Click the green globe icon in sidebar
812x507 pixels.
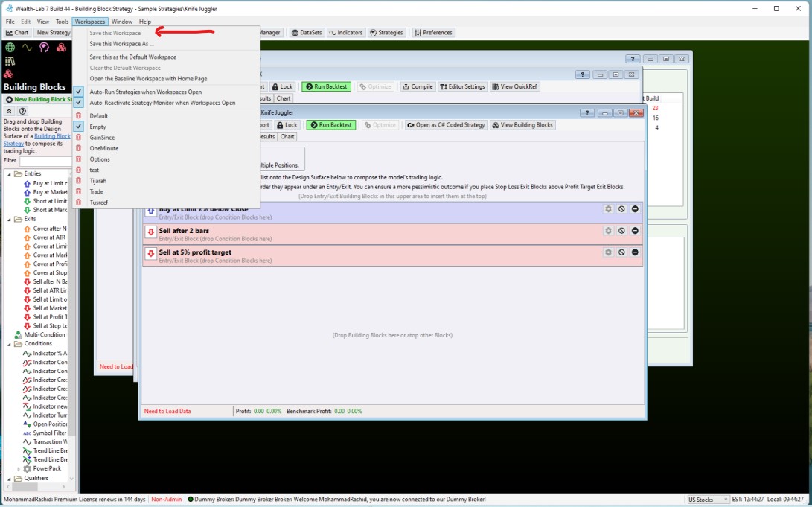click(x=10, y=47)
